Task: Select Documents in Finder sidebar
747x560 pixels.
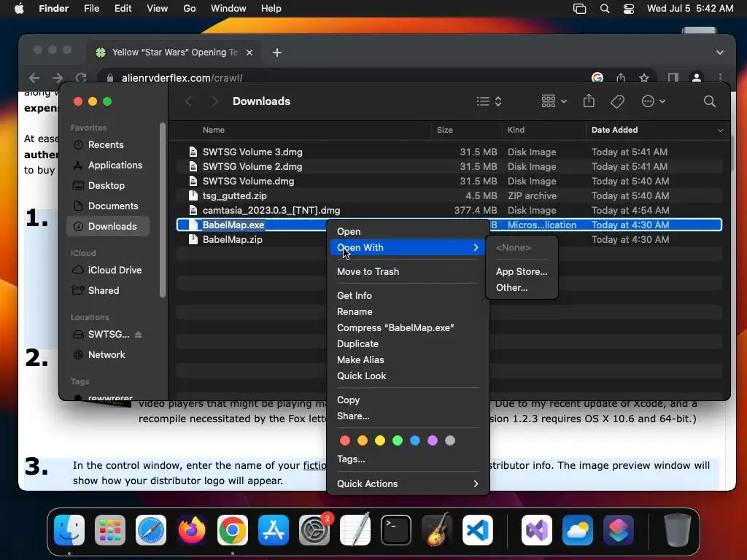Action: (108, 206)
